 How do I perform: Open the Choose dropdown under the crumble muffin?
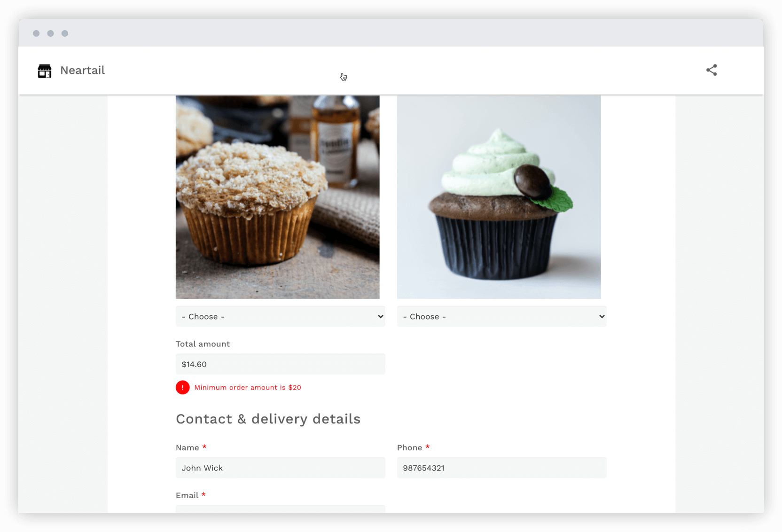coord(280,316)
